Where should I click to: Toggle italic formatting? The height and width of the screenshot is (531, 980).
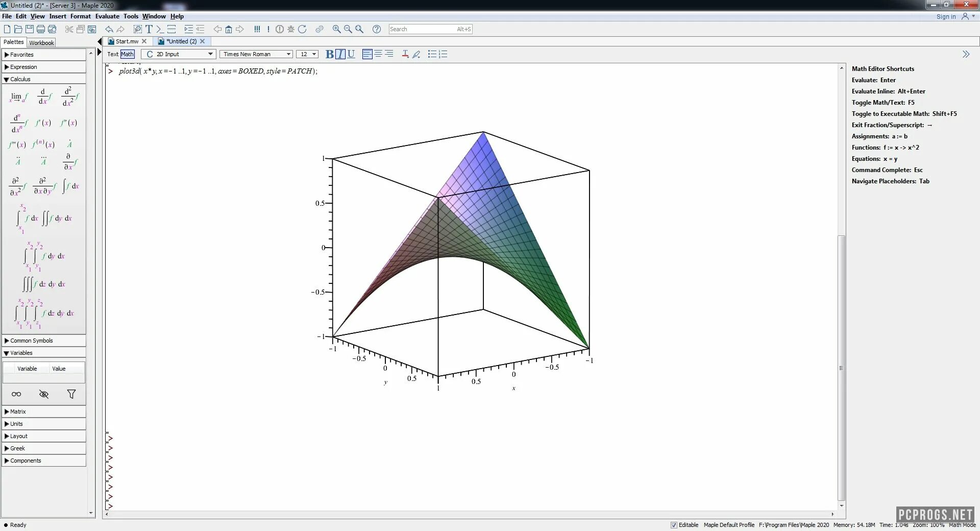click(x=340, y=54)
